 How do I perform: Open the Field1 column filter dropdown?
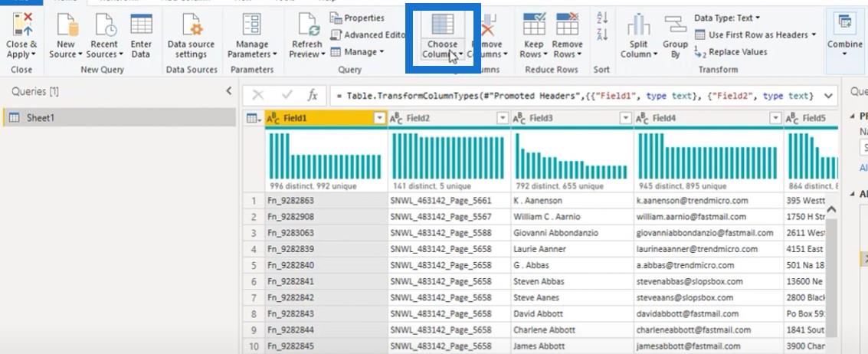pyautogui.click(x=380, y=118)
